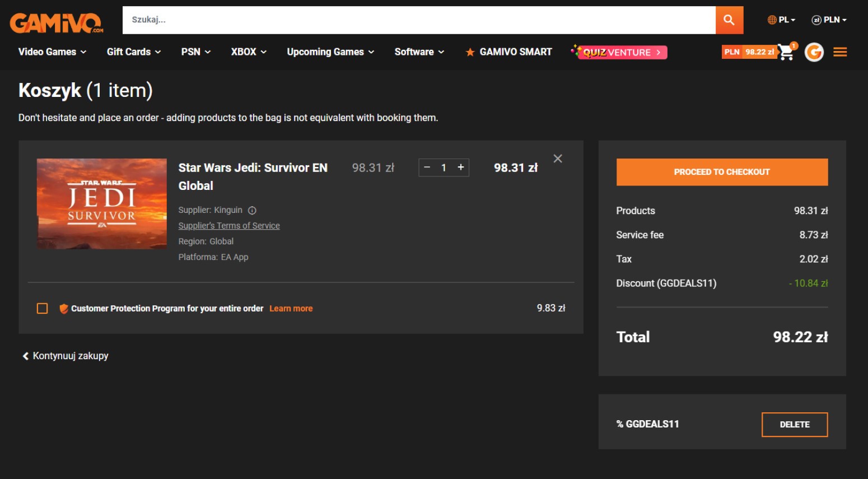Open the GAMIVO SMART menu item

tap(508, 52)
